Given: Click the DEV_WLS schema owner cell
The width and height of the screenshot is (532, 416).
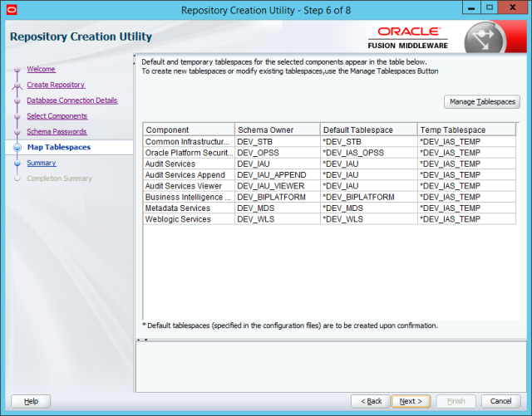Looking at the screenshot, I should pyautogui.click(x=278, y=219).
